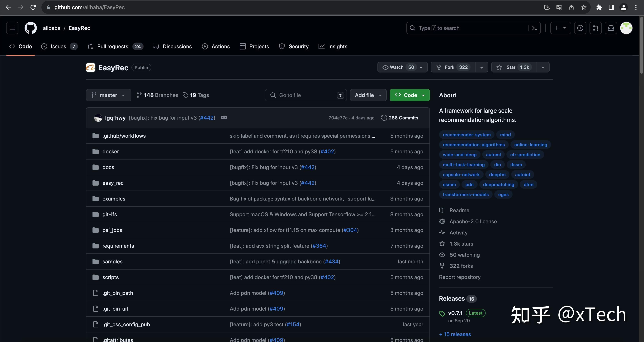Toggle the browser side panel

[611, 7]
